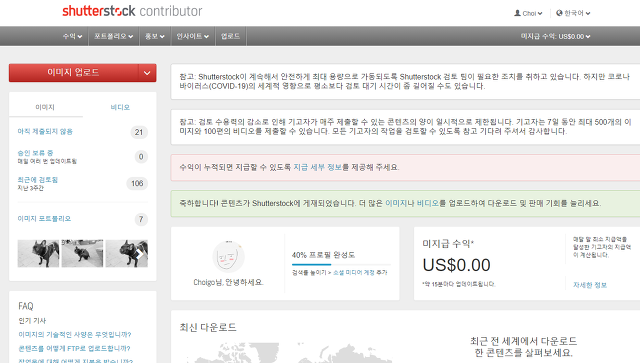This screenshot has height=363, width=640.
Task: Open the 최근에 검토됨 link
Action: [38, 180]
